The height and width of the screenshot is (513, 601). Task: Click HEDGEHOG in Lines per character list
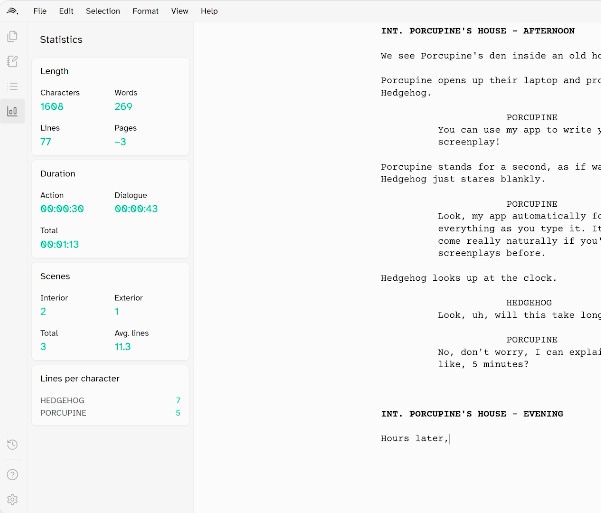coord(62,400)
